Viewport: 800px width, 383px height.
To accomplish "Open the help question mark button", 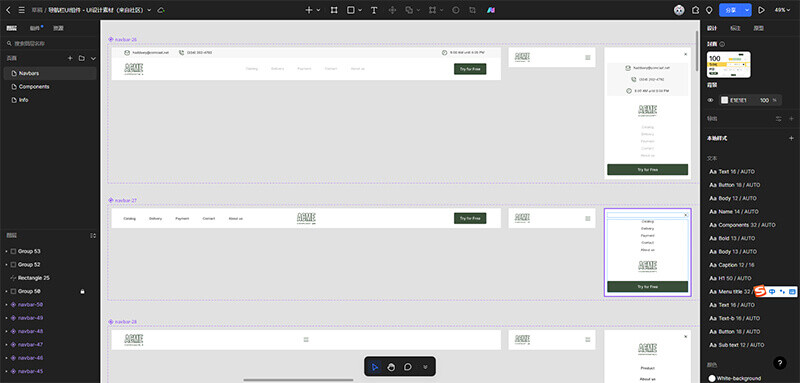I will click(x=780, y=363).
